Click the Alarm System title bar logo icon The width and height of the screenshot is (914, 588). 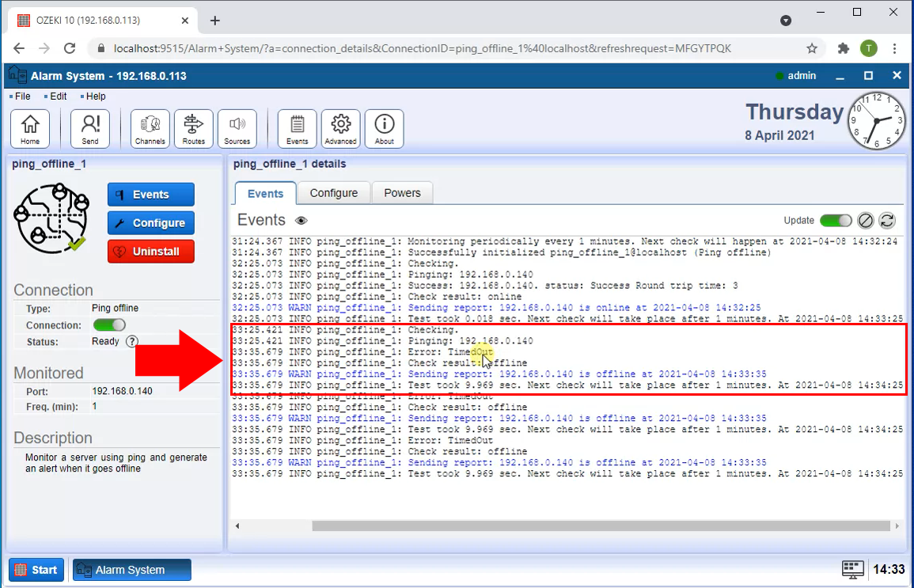[17, 76]
